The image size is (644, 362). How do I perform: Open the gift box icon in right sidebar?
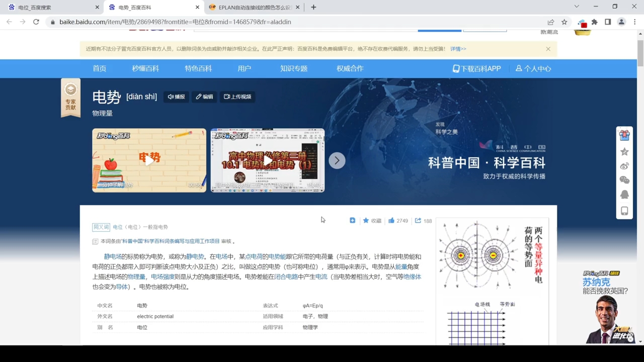click(x=624, y=135)
